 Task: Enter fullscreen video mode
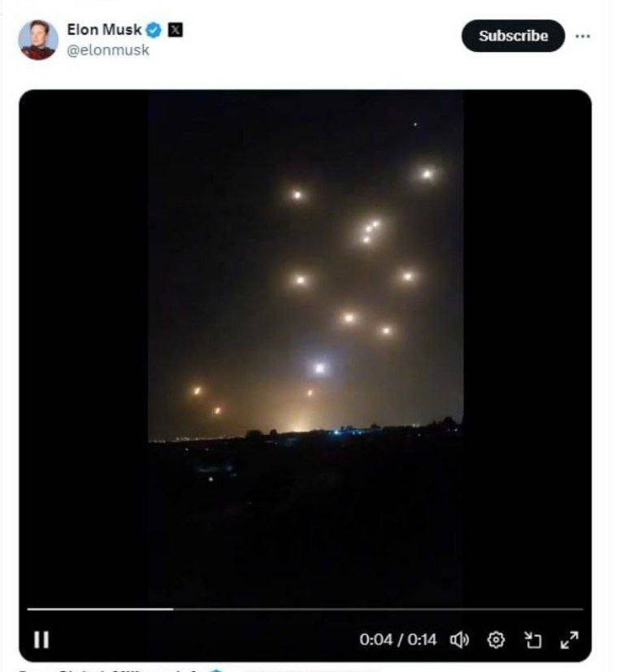(x=569, y=639)
